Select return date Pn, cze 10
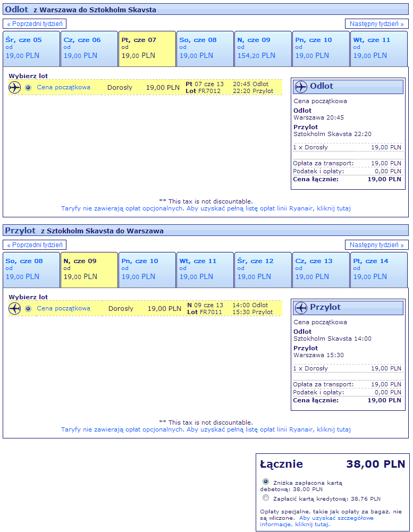Viewport: 413px width, 532px height. pos(147,270)
